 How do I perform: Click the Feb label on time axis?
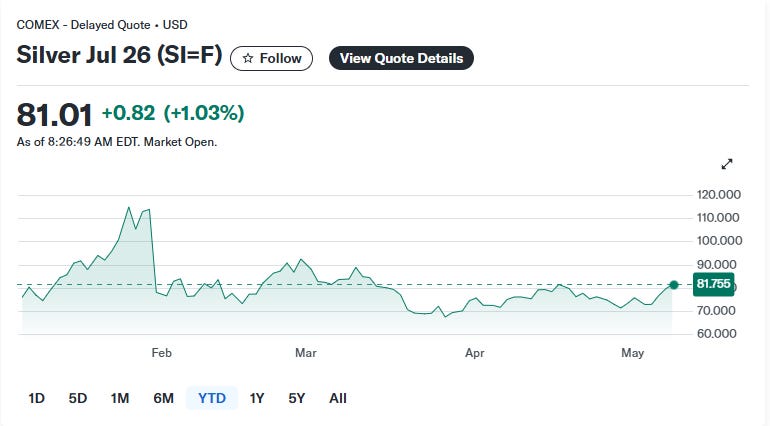pyautogui.click(x=162, y=353)
